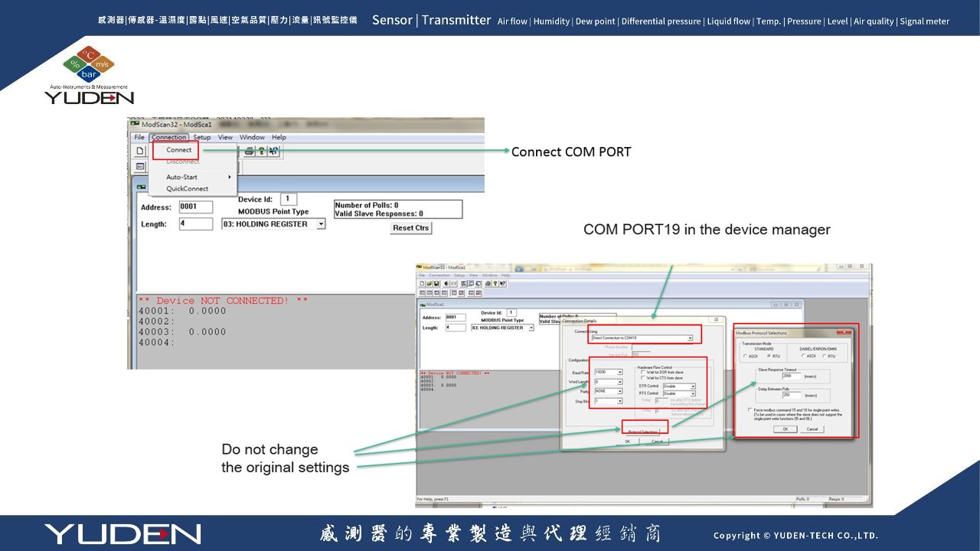Expand RTS Control Disable dropdown
This screenshot has height=551, width=980.
(693, 393)
